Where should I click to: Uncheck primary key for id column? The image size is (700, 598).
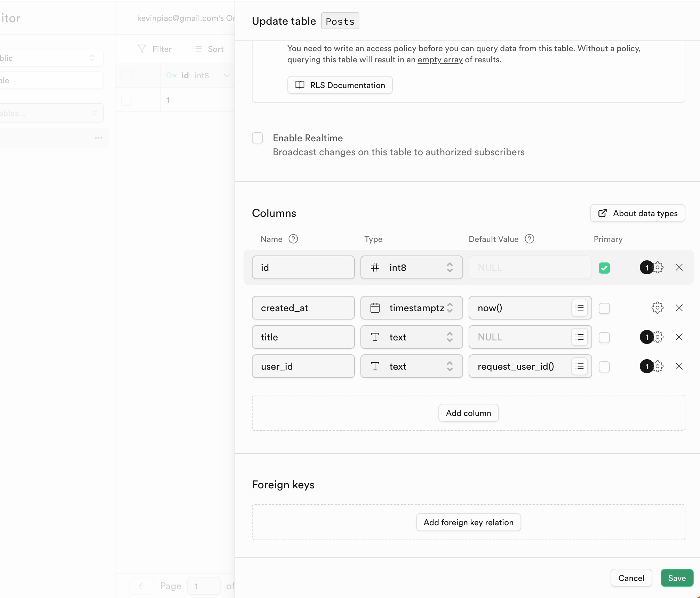pos(604,268)
